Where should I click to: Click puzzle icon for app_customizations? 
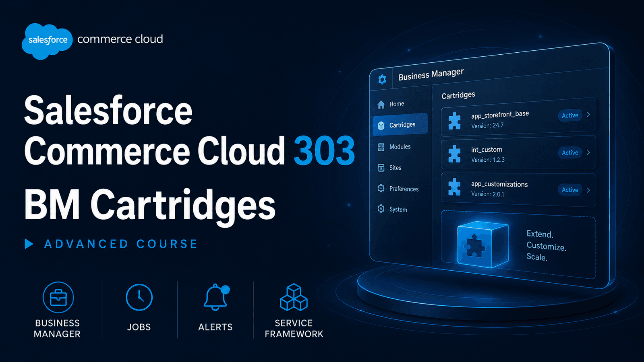click(x=454, y=187)
